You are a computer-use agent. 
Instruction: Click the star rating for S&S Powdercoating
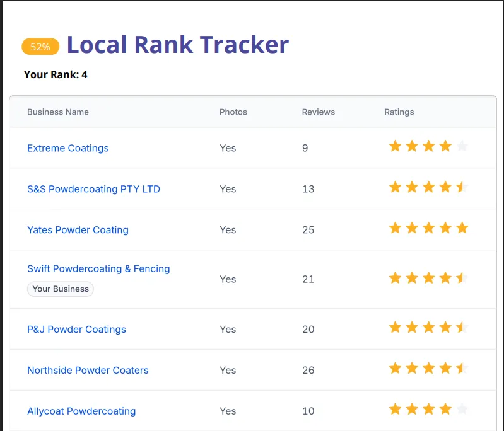pos(428,187)
